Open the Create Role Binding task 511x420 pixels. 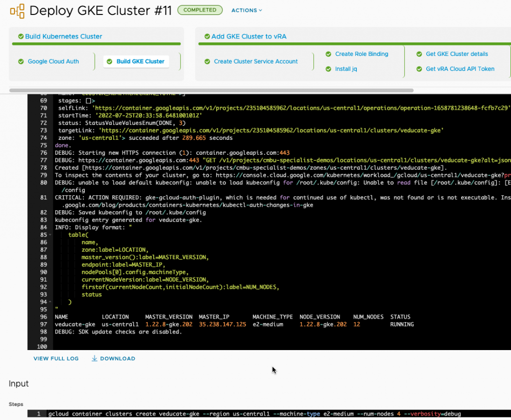tap(362, 54)
